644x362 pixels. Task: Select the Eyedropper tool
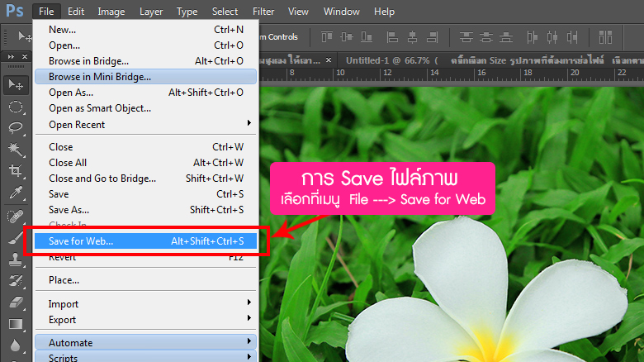click(15, 193)
